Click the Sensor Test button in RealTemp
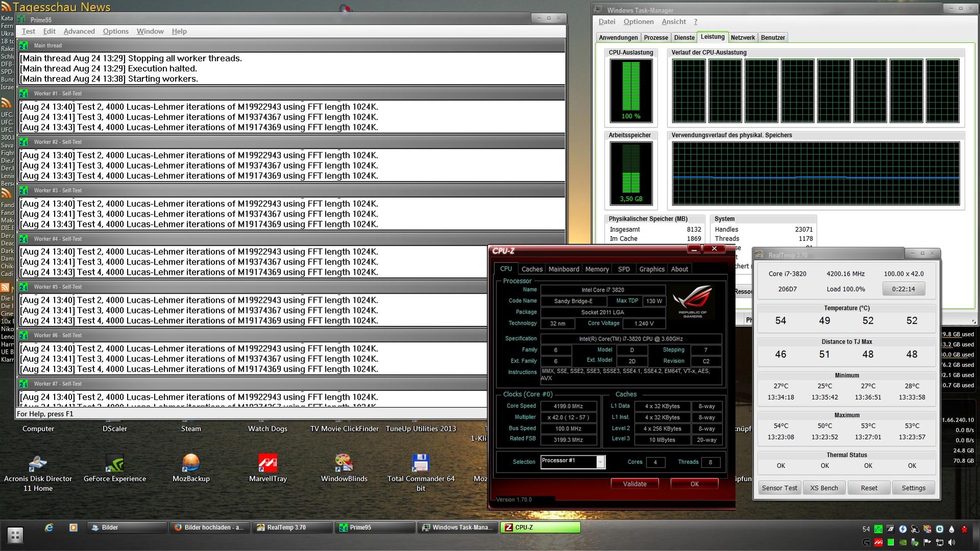 coord(779,488)
